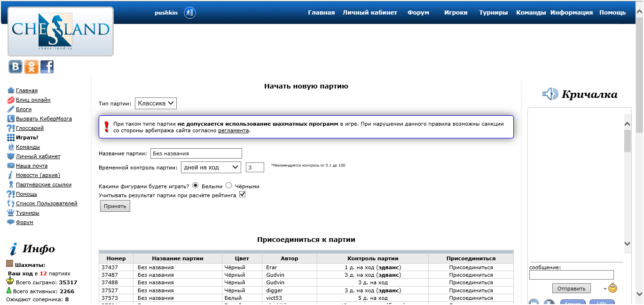Open Личный кабинет in top menu
This screenshot has width=644, height=305.
coord(370,13)
